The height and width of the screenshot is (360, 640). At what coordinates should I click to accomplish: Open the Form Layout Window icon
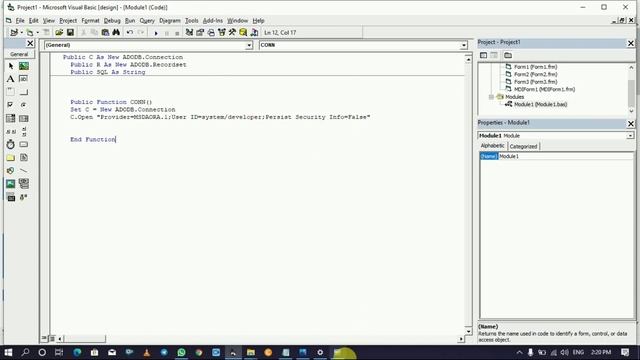[211, 33]
